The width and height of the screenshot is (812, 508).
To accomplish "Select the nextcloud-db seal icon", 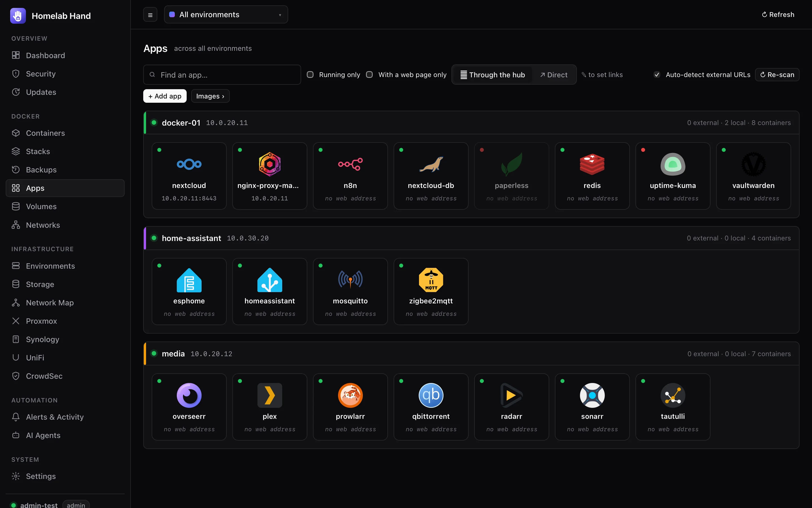I will pyautogui.click(x=431, y=164).
